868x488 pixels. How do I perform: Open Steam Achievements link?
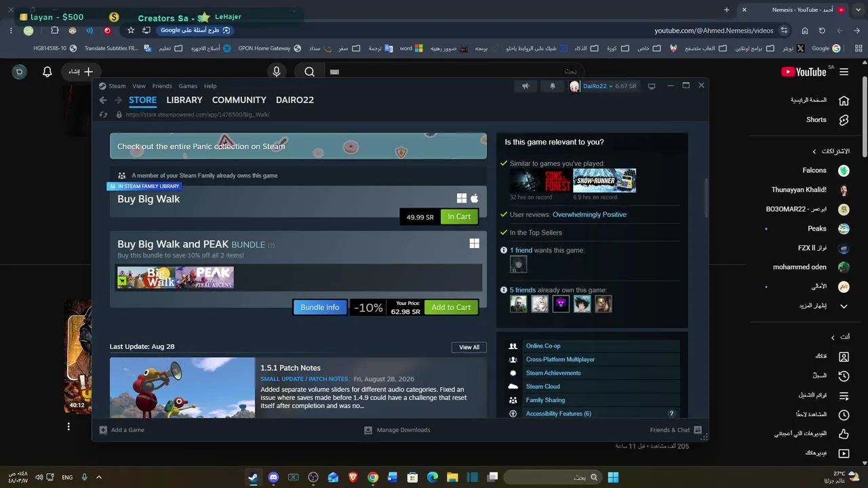pyautogui.click(x=553, y=373)
